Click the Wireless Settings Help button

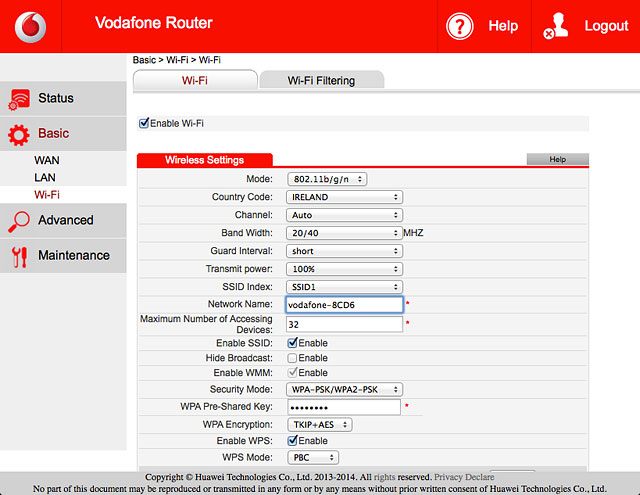(x=558, y=160)
